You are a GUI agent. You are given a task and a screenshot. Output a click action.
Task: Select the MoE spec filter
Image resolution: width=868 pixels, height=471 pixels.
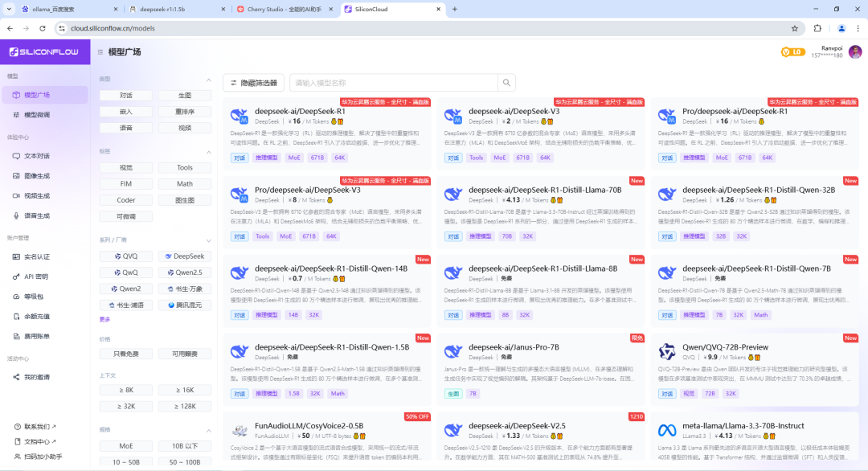click(x=125, y=446)
